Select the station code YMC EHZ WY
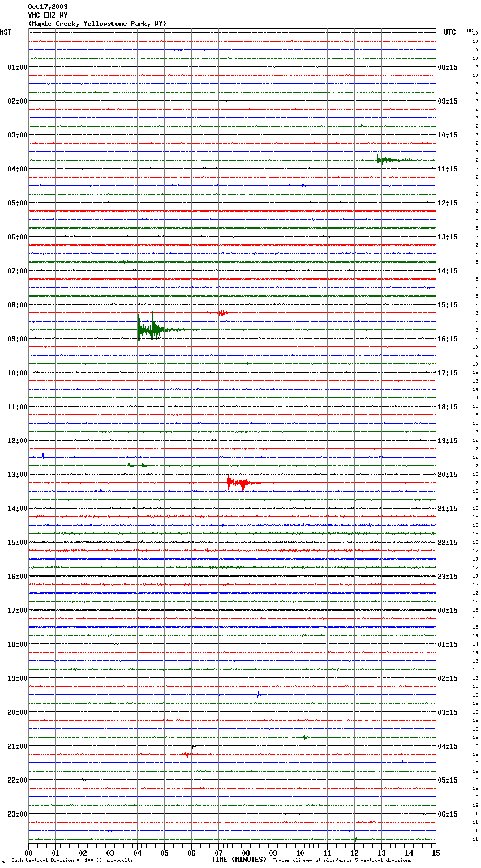Viewport: 481px width, 868px height. (x=48, y=15)
